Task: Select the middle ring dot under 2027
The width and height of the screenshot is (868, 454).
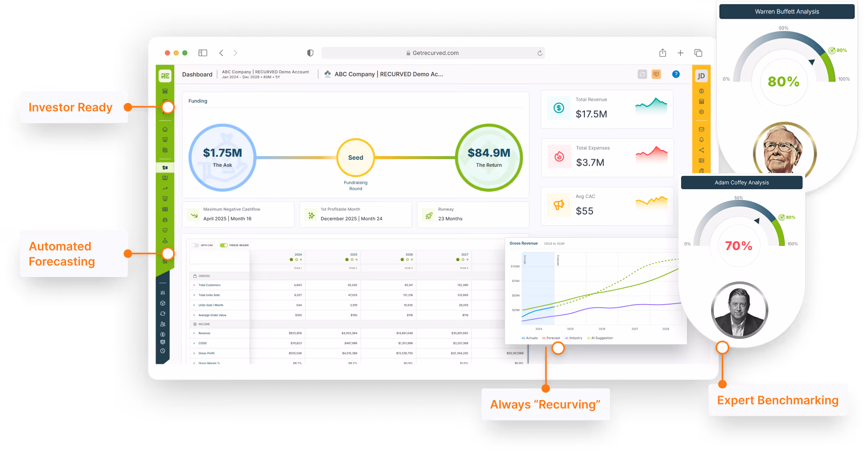Action: point(463,260)
